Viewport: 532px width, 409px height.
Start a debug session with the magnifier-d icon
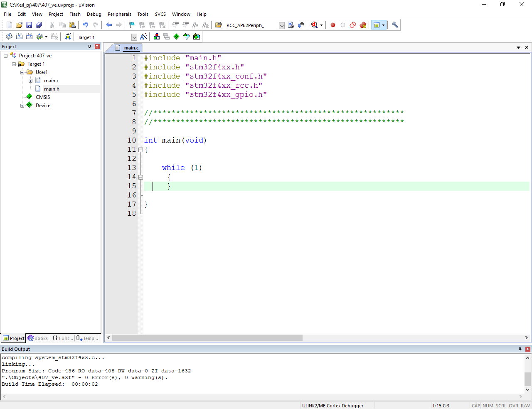(315, 25)
